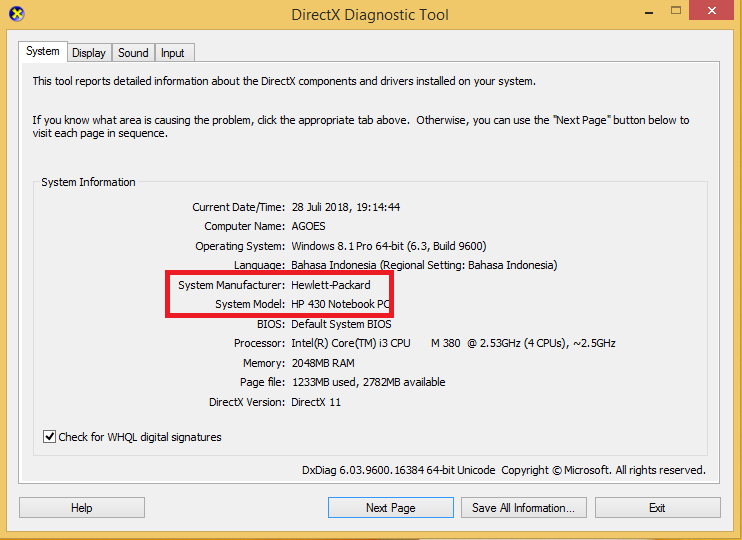Click the Intel(R) Core(TM) i3 CPU processor value
Image resolution: width=742 pixels, height=540 pixels.
coord(453,343)
